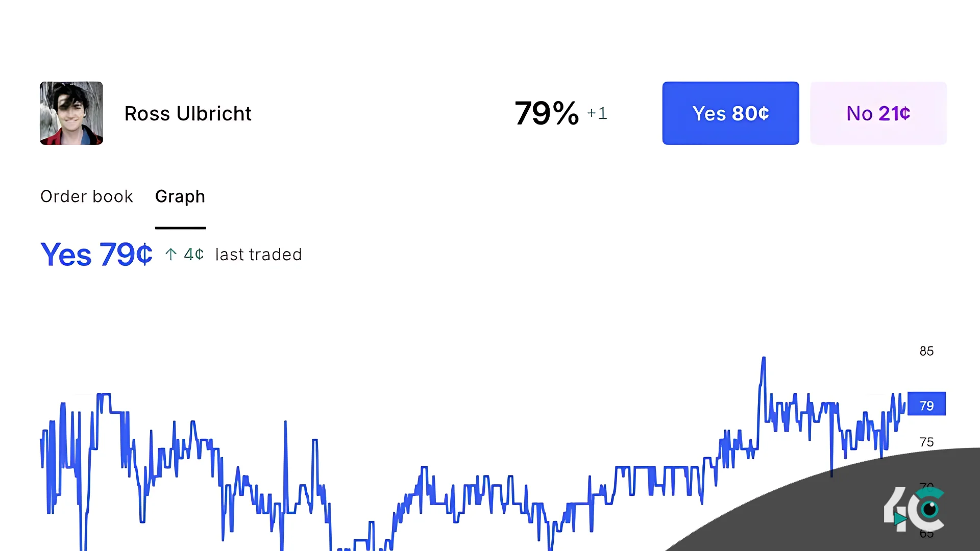The height and width of the screenshot is (551, 980).
Task: Click the eye symbol inside the logo
Action: (929, 509)
